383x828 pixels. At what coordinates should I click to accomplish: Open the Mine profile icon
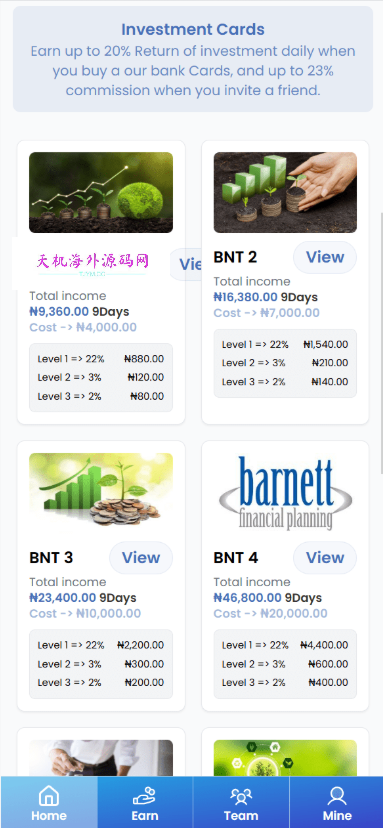tap(337, 795)
